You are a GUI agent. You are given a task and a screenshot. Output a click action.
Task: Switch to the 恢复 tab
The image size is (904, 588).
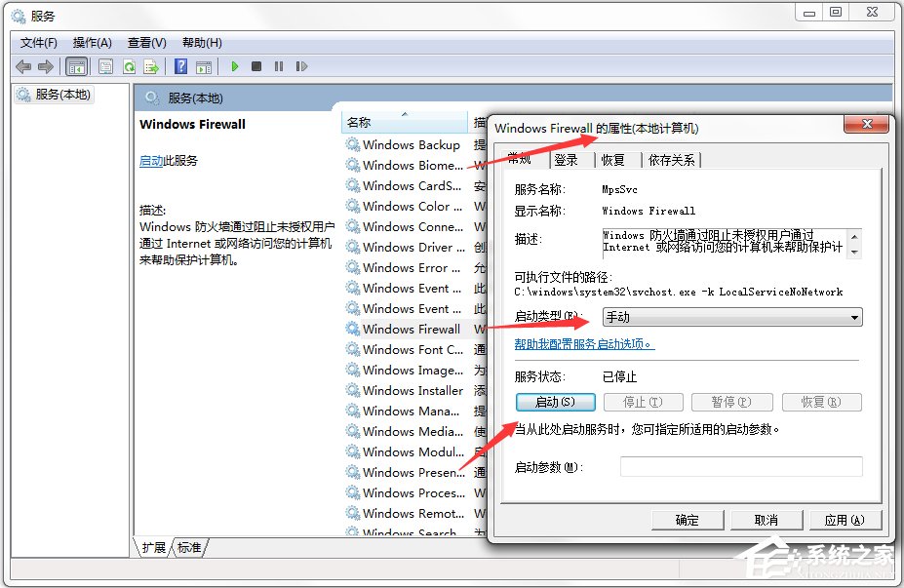615,159
